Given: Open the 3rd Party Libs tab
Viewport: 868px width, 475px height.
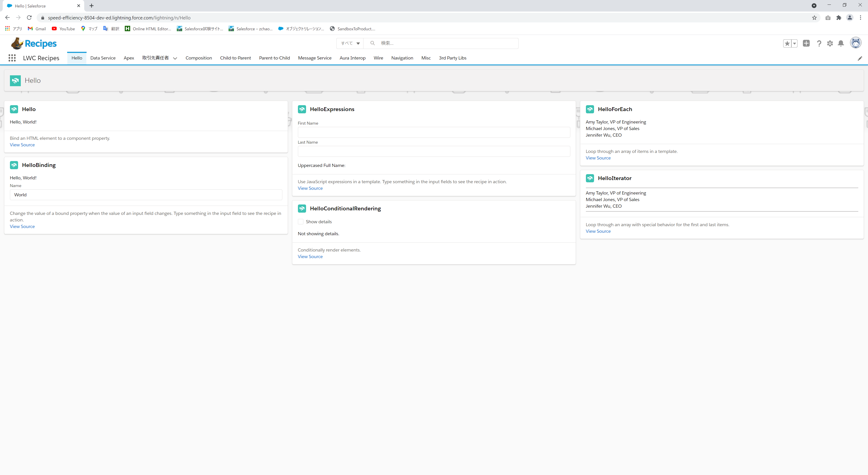Looking at the screenshot, I should pos(453,58).
